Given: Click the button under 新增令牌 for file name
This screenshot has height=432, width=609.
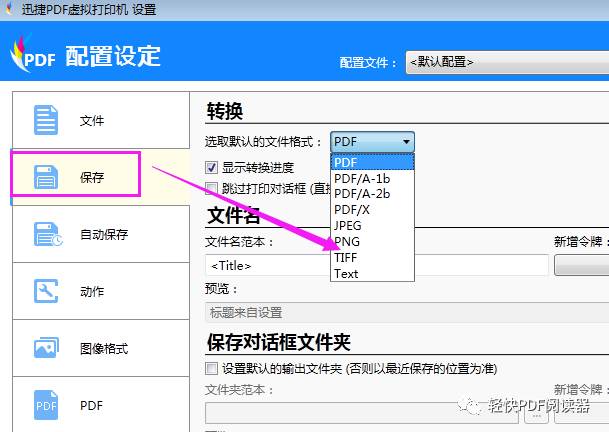Looking at the screenshot, I should pyautogui.click(x=581, y=265).
